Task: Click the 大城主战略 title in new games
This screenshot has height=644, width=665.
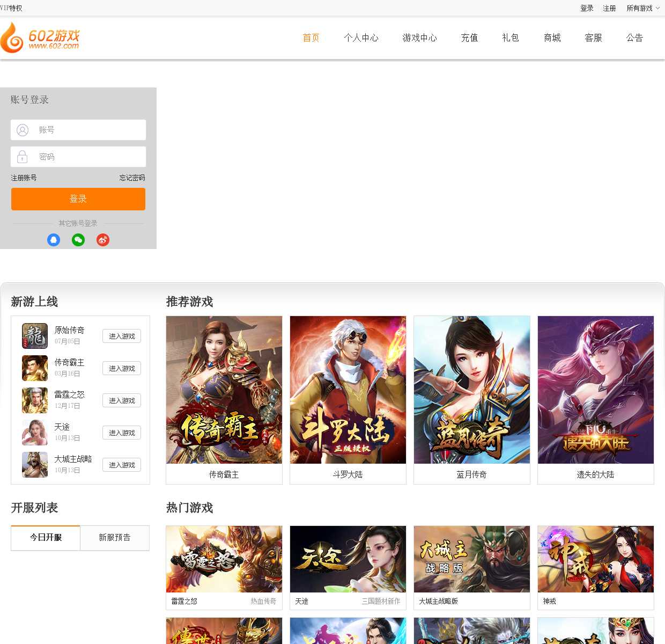Action: point(73,459)
